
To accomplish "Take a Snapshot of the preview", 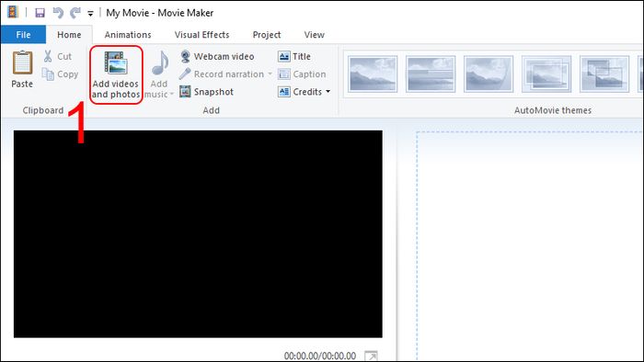I will (x=207, y=92).
